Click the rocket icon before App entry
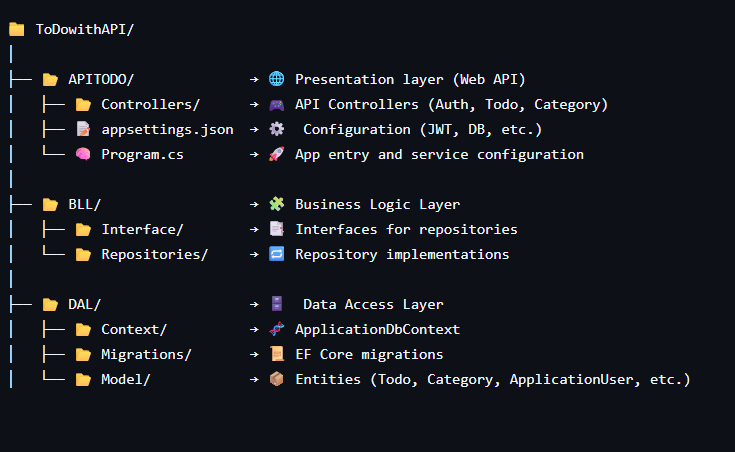Screen dimensions: 735x452 click(x=277, y=154)
